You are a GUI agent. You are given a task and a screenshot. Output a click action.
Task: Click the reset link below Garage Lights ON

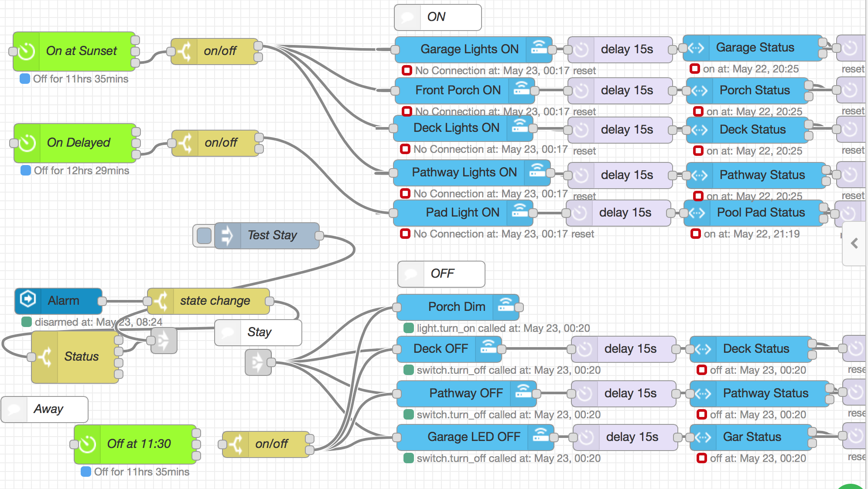[x=584, y=71]
